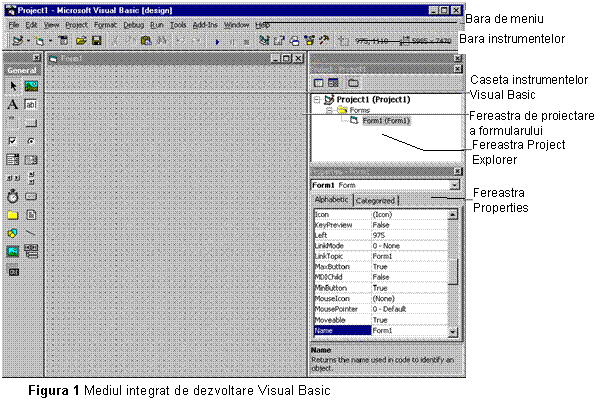The width and height of the screenshot is (609, 412).
Task: Click the KeyPreview value False
Action: click(x=381, y=225)
